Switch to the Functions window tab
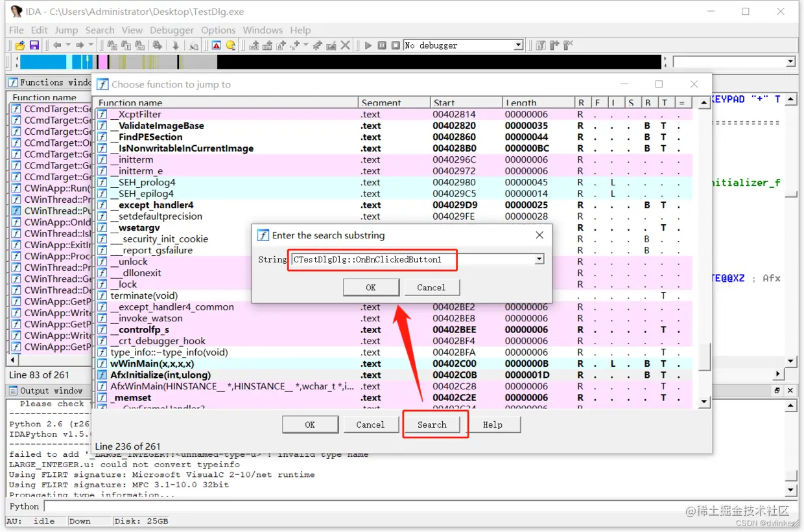The image size is (804, 532). 50,82
